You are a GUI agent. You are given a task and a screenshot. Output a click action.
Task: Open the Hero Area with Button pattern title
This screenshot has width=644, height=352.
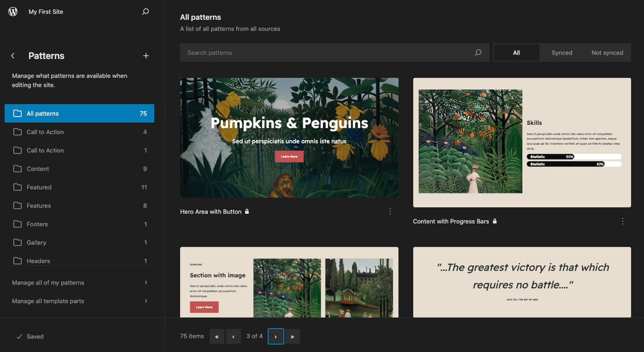point(211,212)
